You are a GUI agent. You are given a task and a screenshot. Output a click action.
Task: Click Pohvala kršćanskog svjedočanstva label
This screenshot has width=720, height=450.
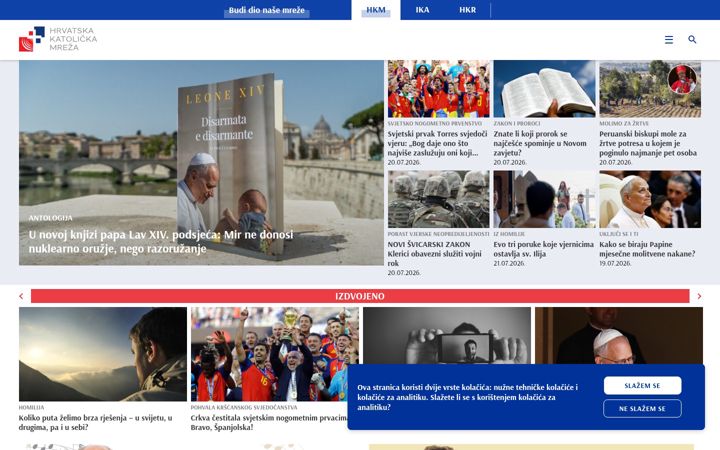[244, 407]
